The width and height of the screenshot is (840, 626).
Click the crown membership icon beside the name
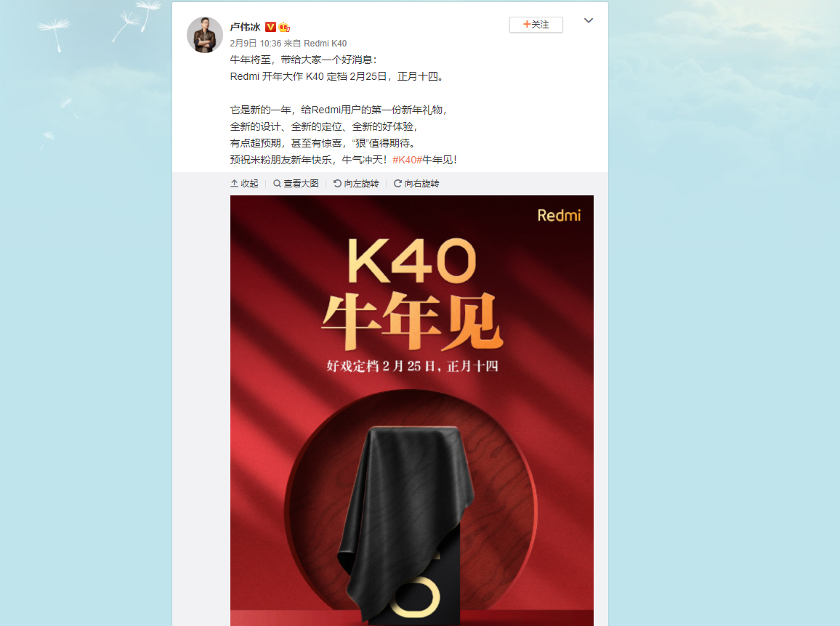[x=284, y=27]
